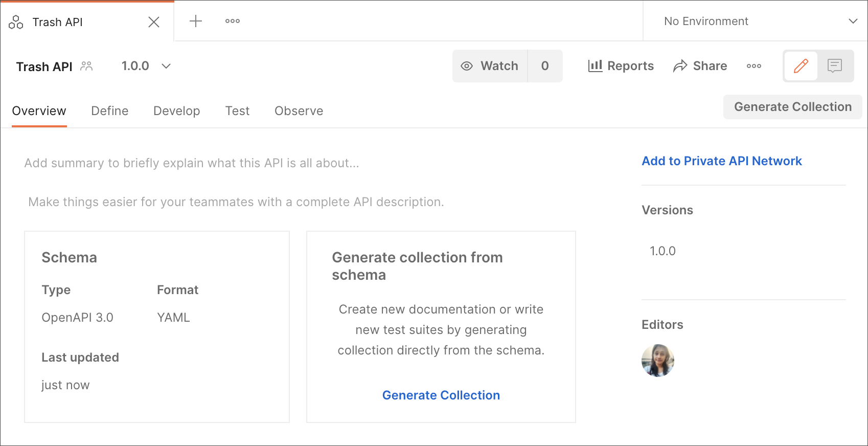Screen dimensions: 868x446
Task: Expand the No Environment dropdown
Action: click(756, 21)
